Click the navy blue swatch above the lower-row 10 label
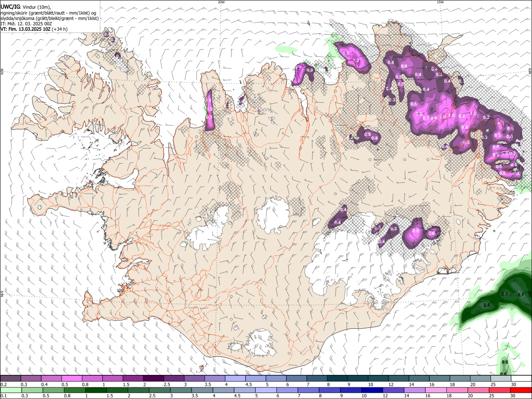The width and height of the screenshot is (532, 399). point(371,390)
